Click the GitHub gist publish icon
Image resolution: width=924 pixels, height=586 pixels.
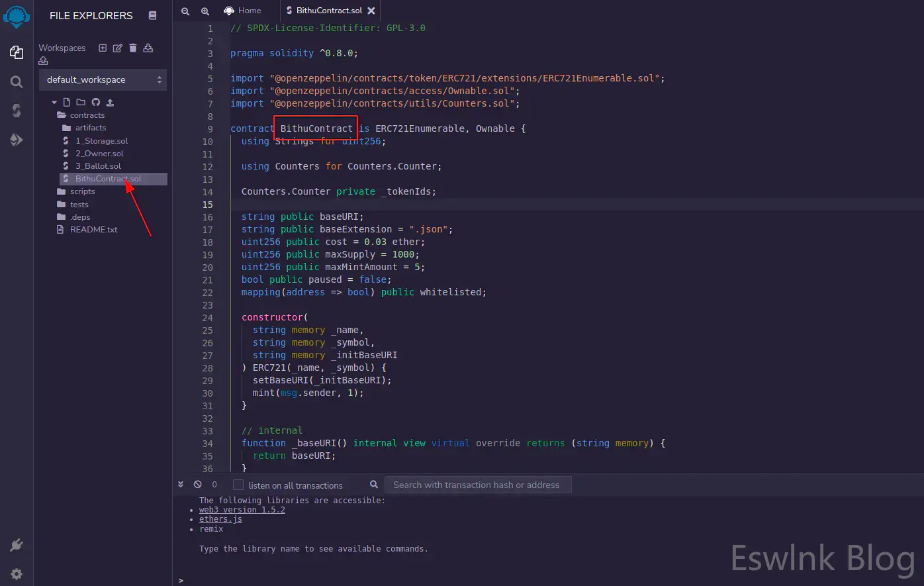(x=95, y=102)
